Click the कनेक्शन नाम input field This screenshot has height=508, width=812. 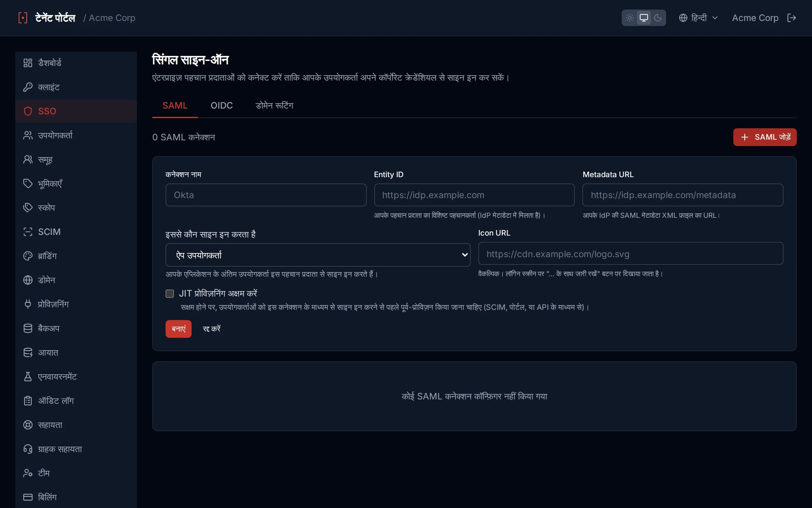click(266, 195)
